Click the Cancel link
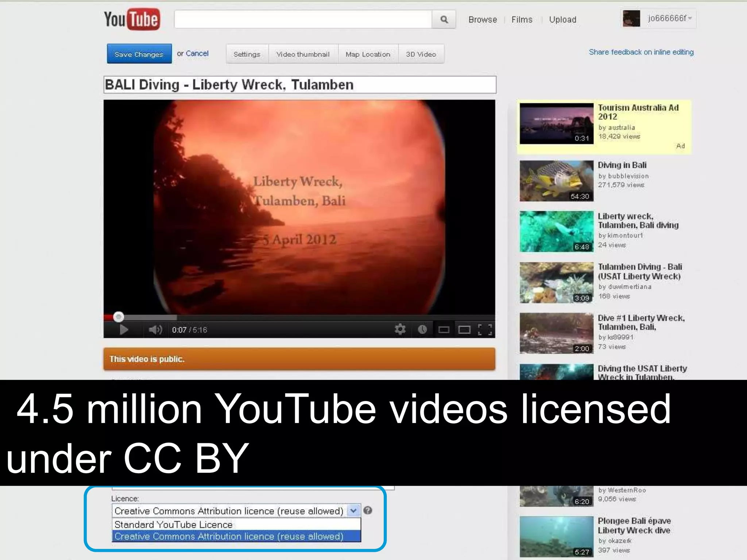The width and height of the screenshot is (747, 560). tap(197, 54)
